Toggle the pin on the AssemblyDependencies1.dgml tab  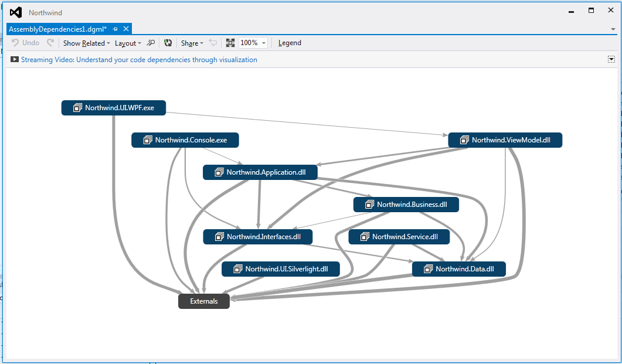pyautogui.click(x=116, y=28)
